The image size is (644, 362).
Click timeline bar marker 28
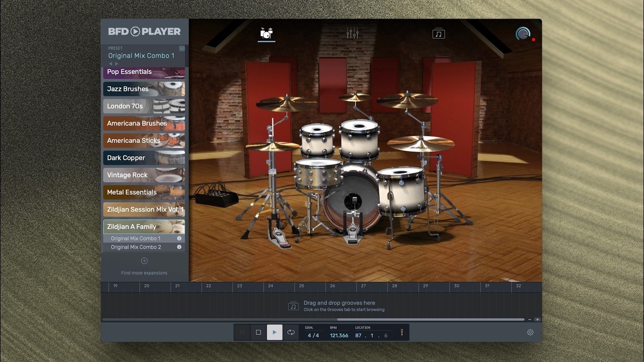pos(394,286)
